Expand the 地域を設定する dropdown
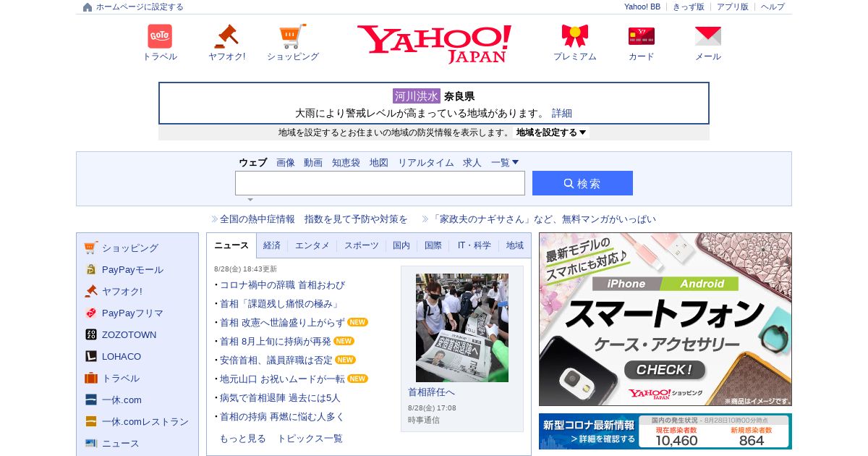The height and width of the screenshot is (456, 868). (551, 132)
